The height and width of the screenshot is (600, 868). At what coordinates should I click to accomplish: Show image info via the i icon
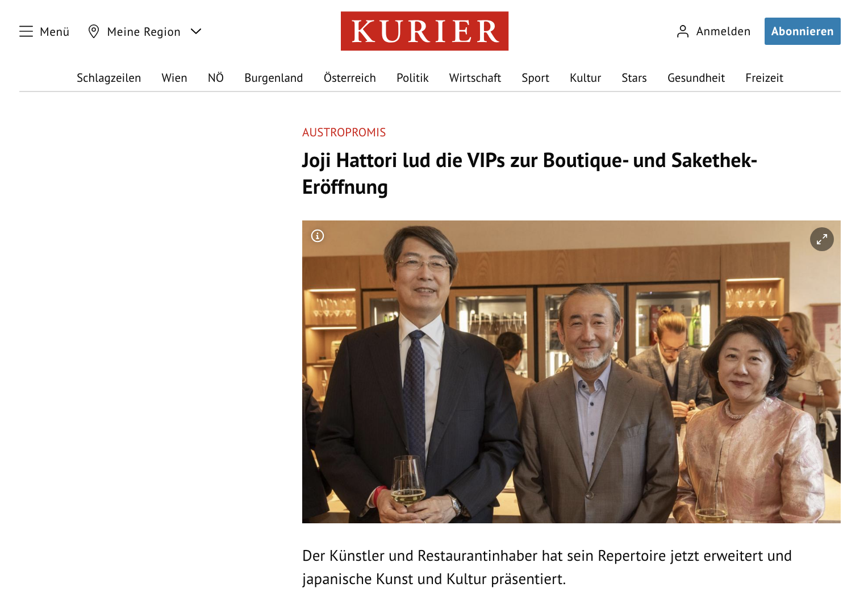coord(318,236)
